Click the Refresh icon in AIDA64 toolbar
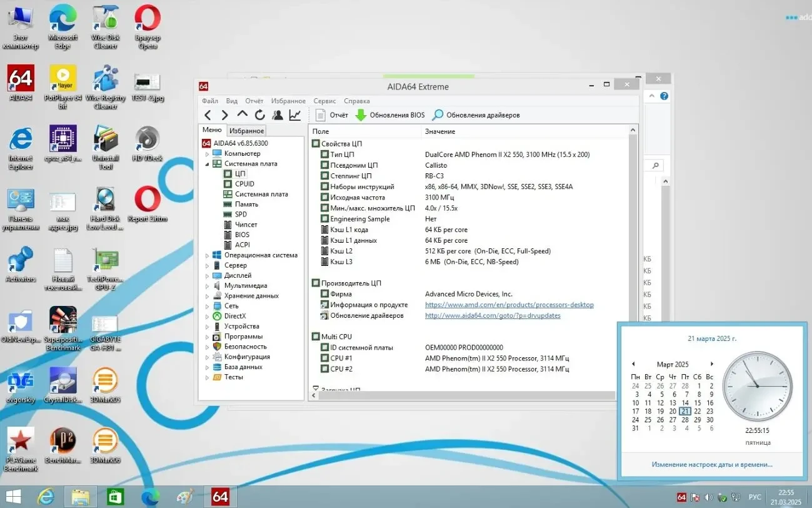The image size is (812, 508). pyautogui.click(x=260, y=115)
